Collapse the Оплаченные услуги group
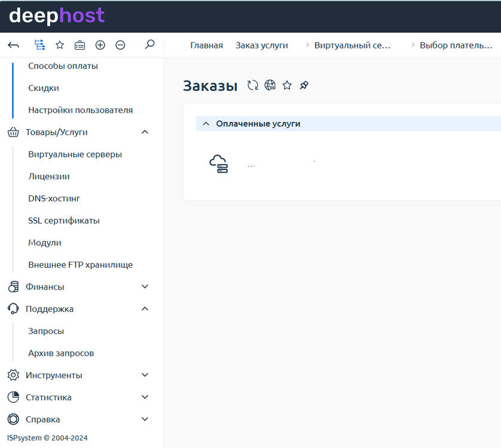The image size is (501, 448). click(206, 124)
